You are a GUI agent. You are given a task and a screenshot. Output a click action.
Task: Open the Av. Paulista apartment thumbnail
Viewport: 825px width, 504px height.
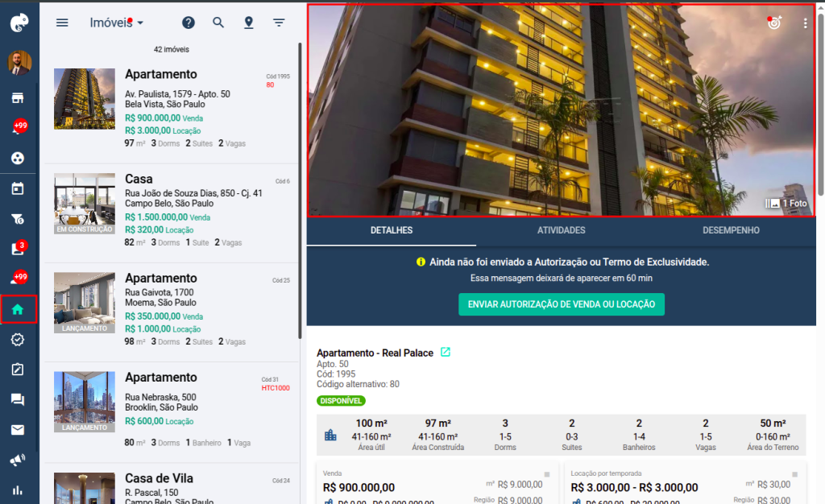[84, 99]
